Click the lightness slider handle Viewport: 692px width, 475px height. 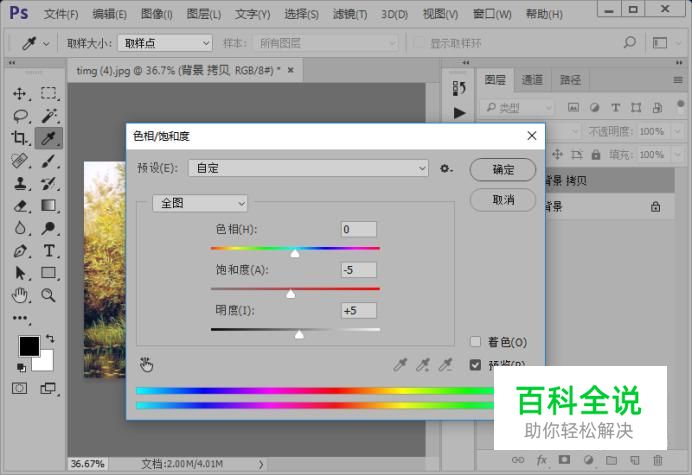click(299, 334)
